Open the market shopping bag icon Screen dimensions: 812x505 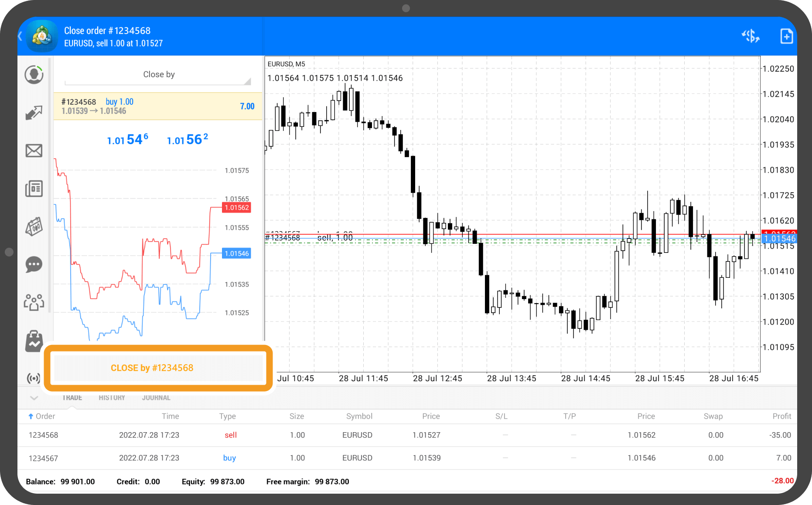pos(34,341)
